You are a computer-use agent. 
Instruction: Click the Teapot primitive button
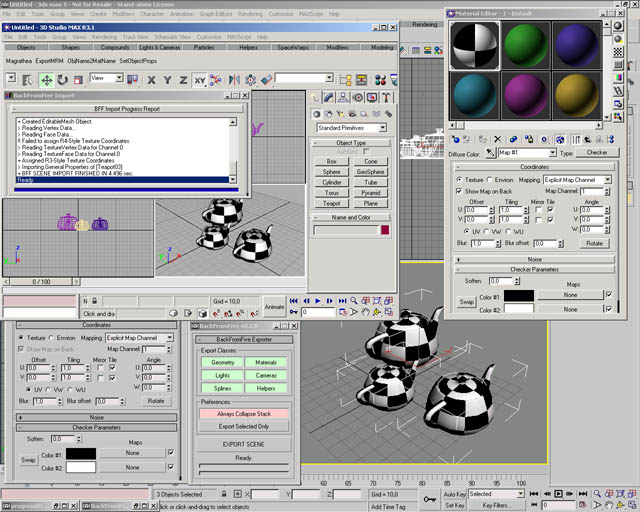332,203
